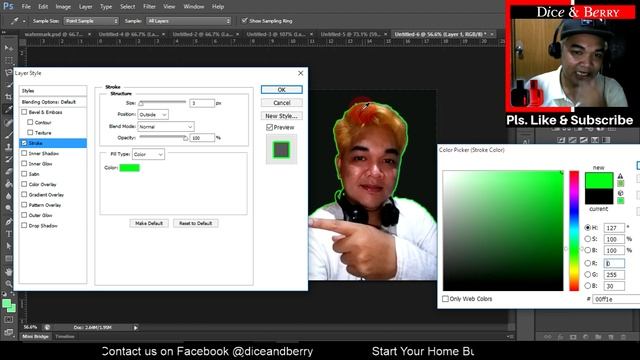Click the New Style... button

pyautogui.click(x=282, y=116)
